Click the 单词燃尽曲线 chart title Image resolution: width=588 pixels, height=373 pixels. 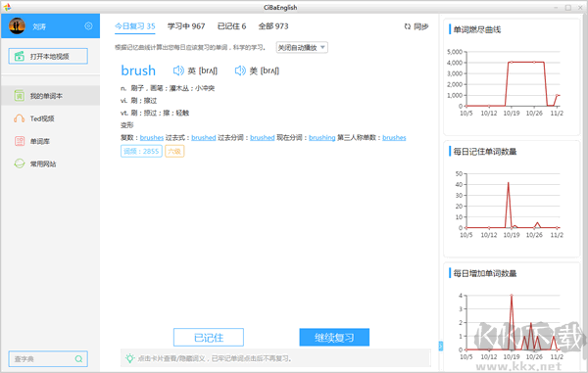476,29
